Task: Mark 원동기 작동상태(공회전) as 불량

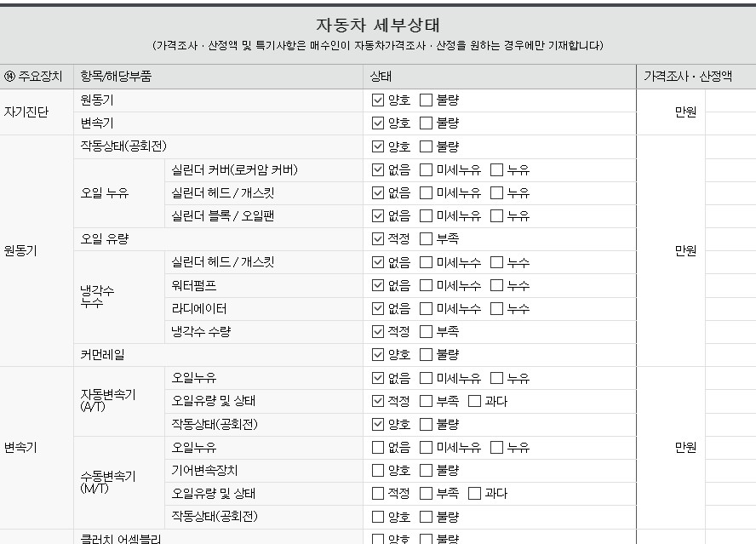Action: [x=427, y=146]
